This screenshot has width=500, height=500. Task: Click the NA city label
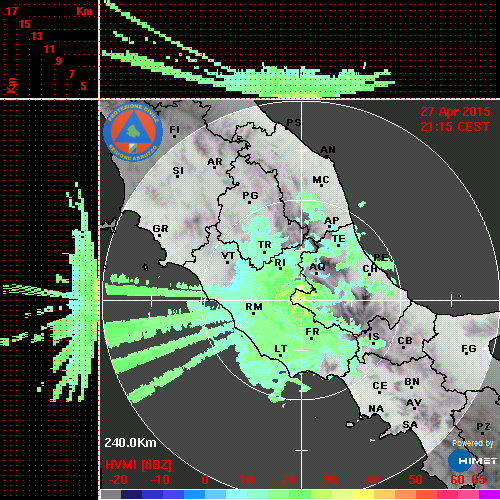(376, 408)
